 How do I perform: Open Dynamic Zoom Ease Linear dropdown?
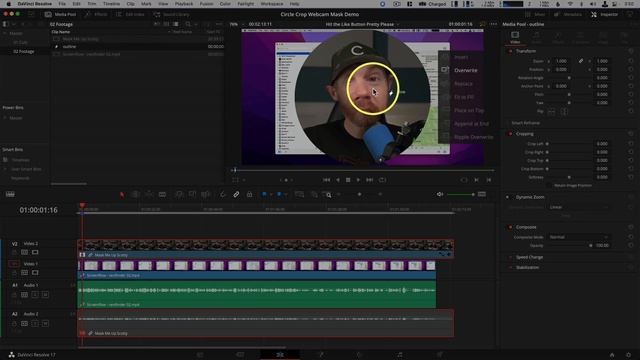(578, 207)
